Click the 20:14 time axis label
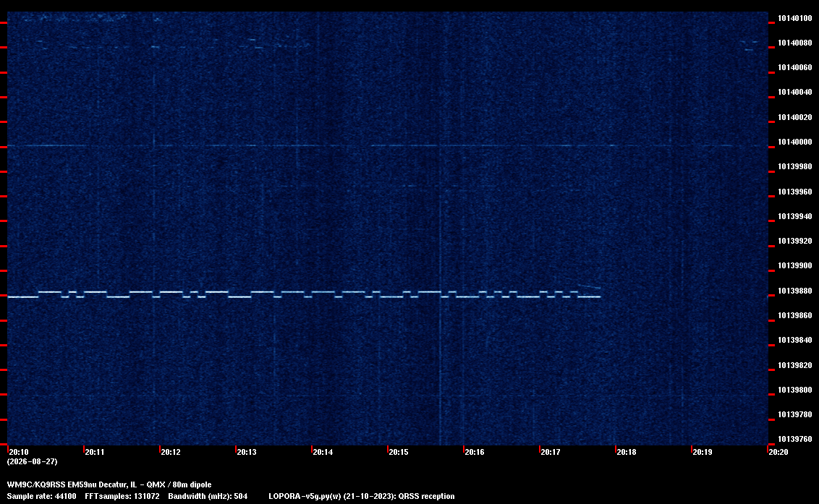This screenshot has height=504, width=819. coord(323,452)
